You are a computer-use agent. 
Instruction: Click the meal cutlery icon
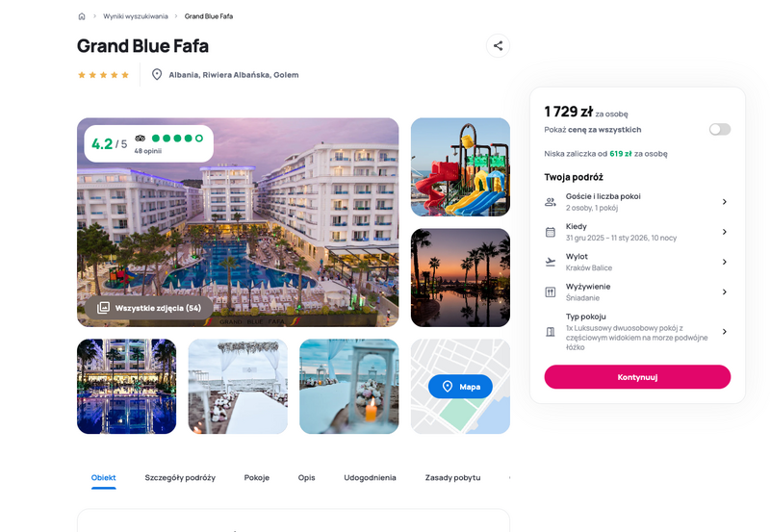pos(551,292)
